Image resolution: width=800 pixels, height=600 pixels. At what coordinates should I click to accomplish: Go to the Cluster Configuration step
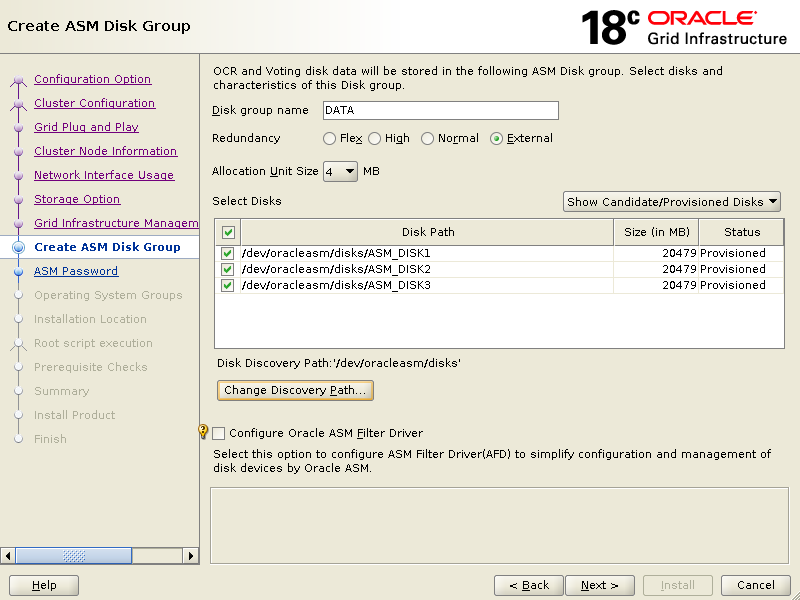(94, 103)
